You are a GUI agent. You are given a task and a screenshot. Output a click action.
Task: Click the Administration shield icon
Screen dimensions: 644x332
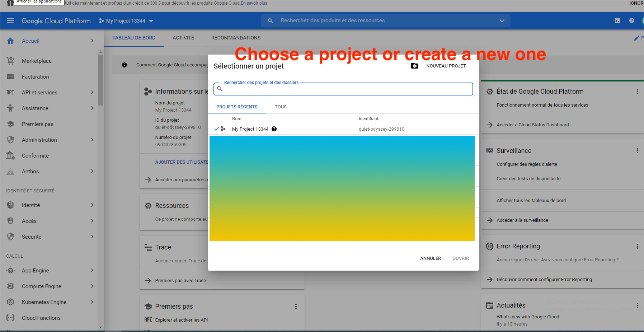[10, 140]
